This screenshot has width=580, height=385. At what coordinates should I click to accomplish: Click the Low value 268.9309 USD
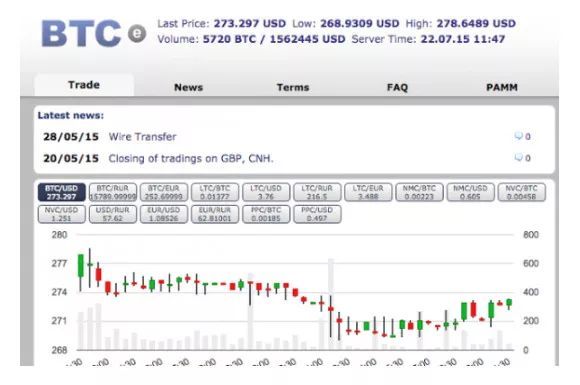point(360,24)
